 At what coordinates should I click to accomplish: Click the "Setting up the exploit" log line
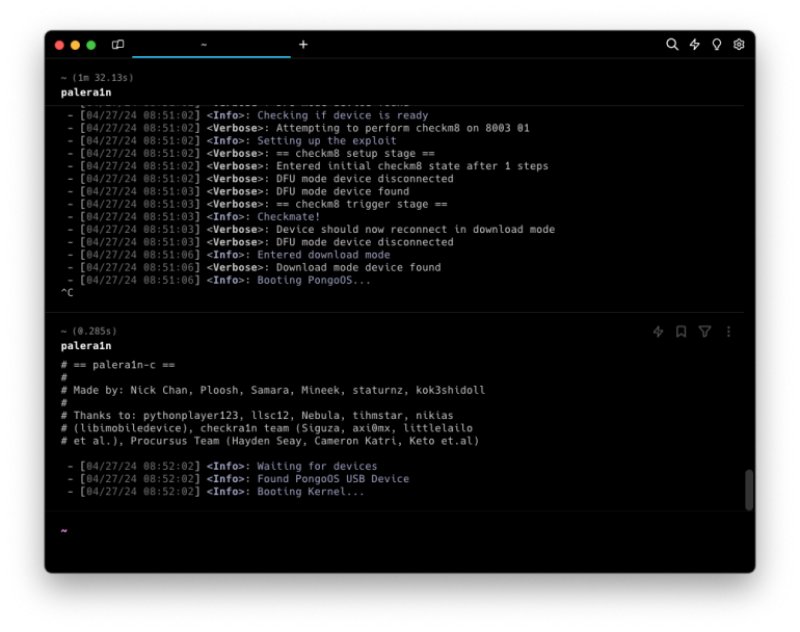pos(232,141)
